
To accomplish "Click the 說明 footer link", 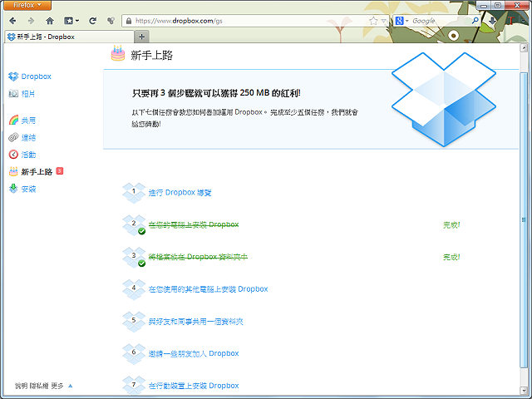I will [x=21, y=386].
